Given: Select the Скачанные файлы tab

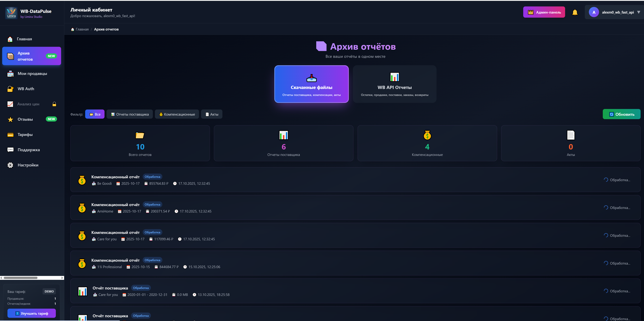Looking at the screenshot, I should tap(311, 84).
